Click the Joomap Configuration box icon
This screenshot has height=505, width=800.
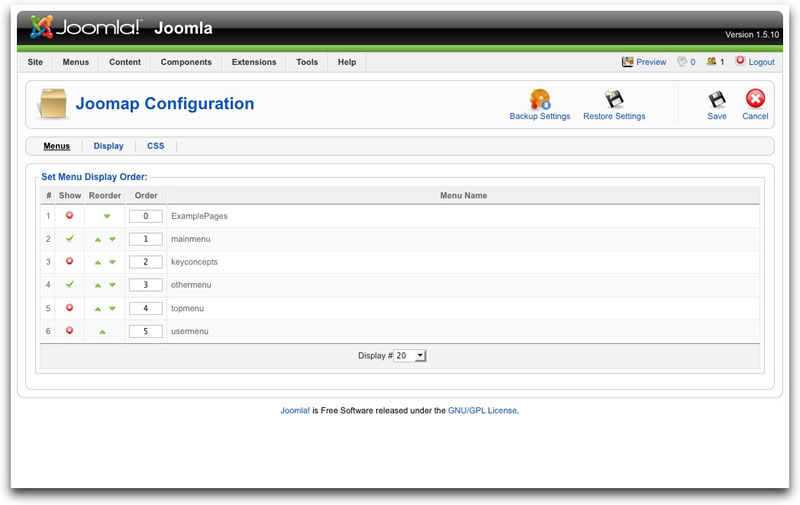click(53, 104)
